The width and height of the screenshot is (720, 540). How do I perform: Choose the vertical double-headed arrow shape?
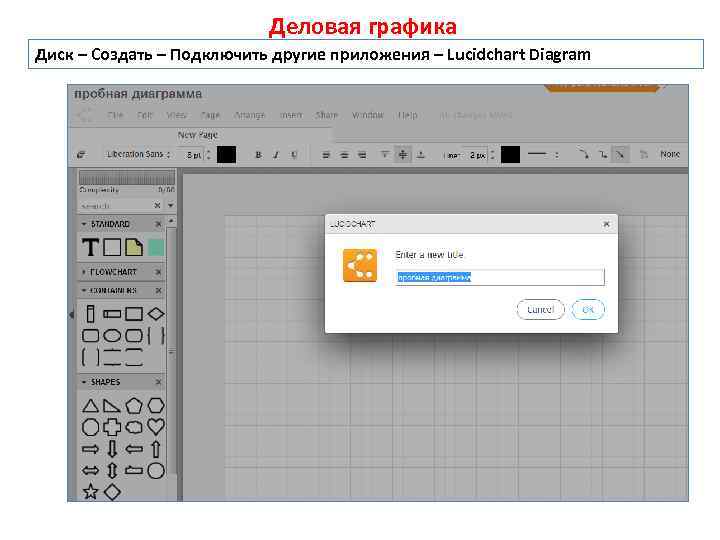112,471
